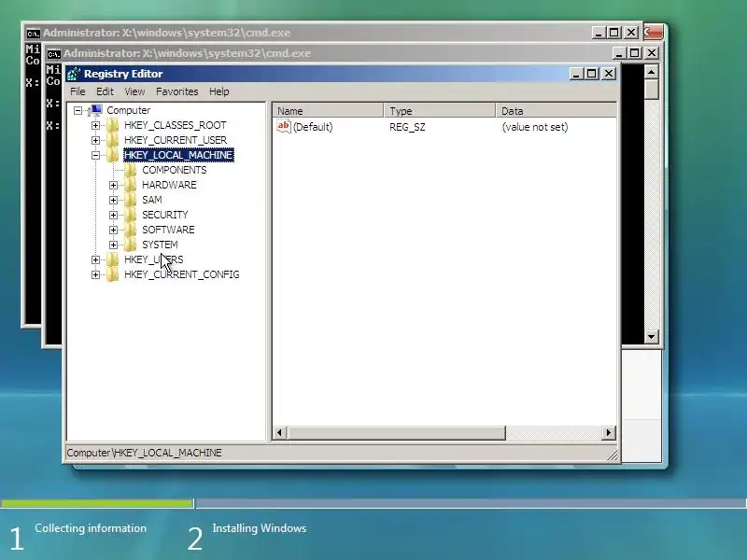
Task: Click the Computer icon in the tree
Action: [96, 110]
